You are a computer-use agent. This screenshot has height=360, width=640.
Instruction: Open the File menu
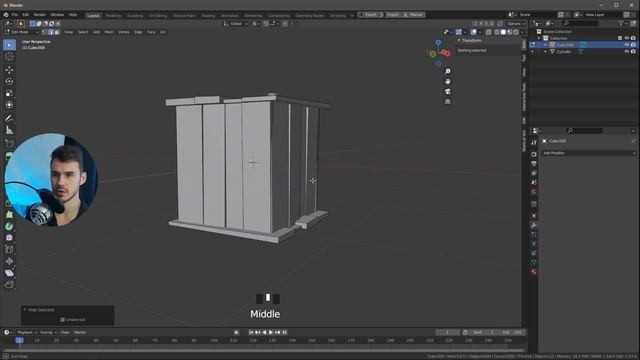[15, 15]
